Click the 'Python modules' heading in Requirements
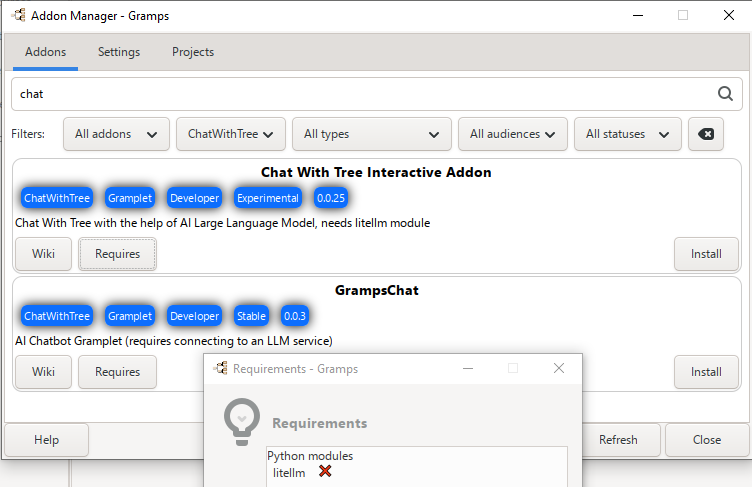The height and width of the screenshot is (487, 752). [x=310, y=456]
